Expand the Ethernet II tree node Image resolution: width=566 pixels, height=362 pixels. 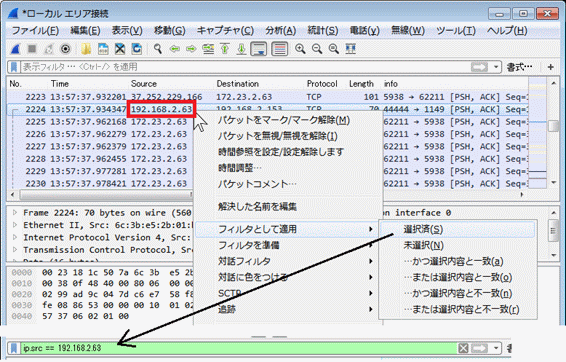(x=15, y=225)
